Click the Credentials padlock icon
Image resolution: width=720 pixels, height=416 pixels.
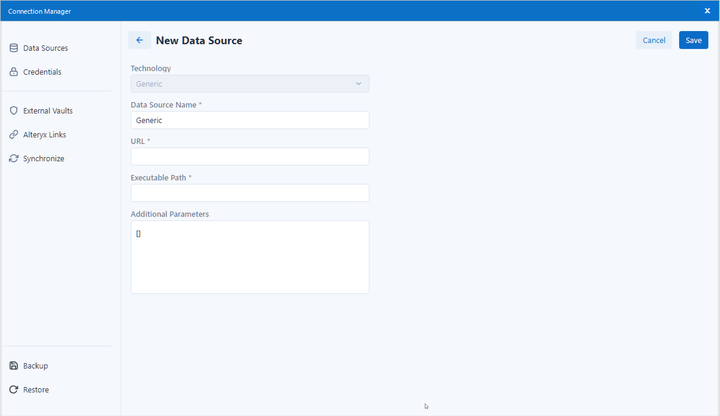pyautogui.click(x=14, y=72)
